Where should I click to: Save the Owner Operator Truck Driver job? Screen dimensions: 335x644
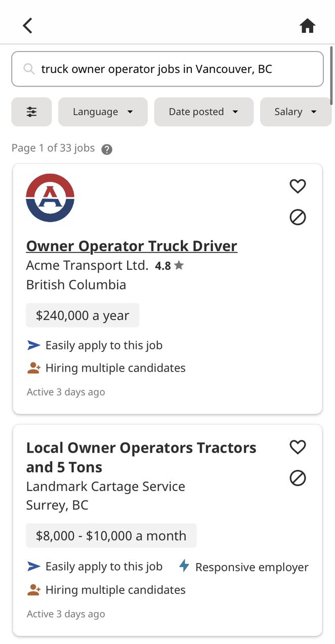298,186
